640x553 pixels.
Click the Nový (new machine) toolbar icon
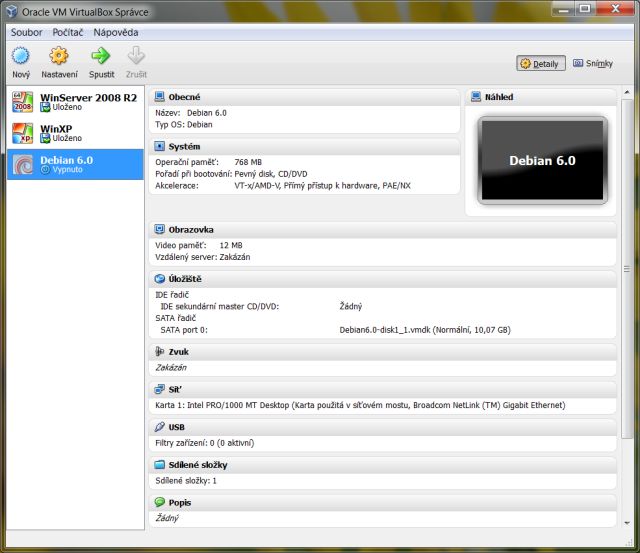tap(20, 56)
